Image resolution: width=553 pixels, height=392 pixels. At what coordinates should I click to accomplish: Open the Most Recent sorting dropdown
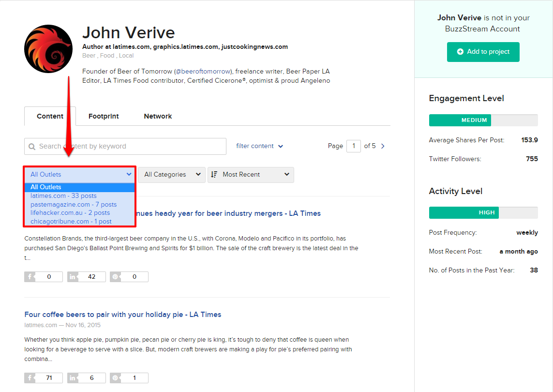[x=251, y=175]
